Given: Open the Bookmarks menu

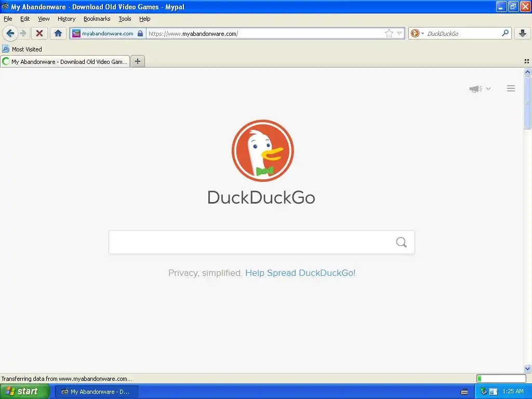Looking at the screenshot, I should (x=97, y=19).
